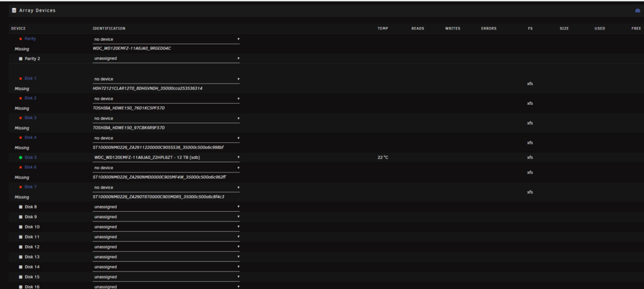The image size is (644, 289).
Task: Click the TOSHIBA_HDWE150_76D1KC5PF57D identification text
Action: pyautogui.click(x=129, y=108)
